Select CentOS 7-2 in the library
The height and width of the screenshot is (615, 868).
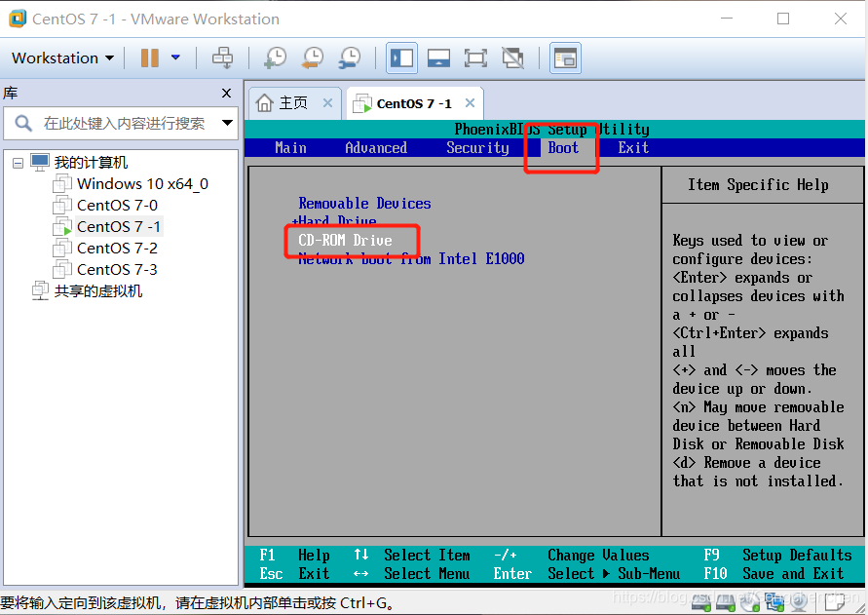(x=117, y=249)
